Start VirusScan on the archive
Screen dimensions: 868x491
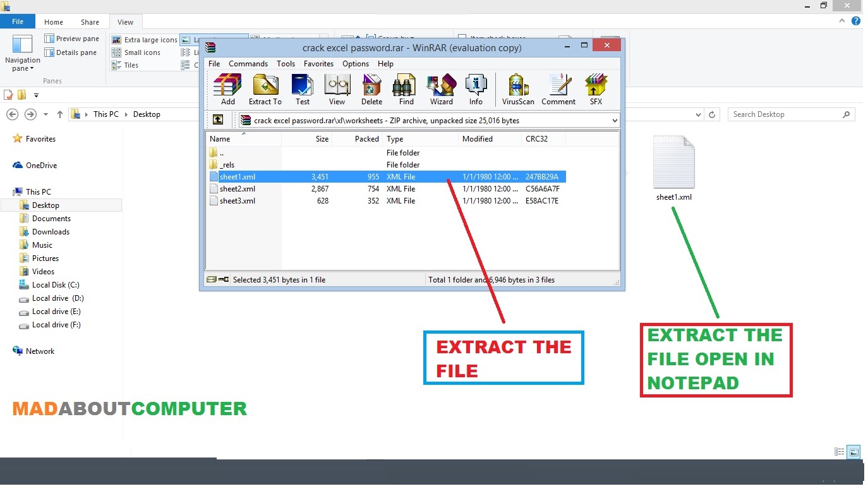pyautogui.click(x=518, y=90)
